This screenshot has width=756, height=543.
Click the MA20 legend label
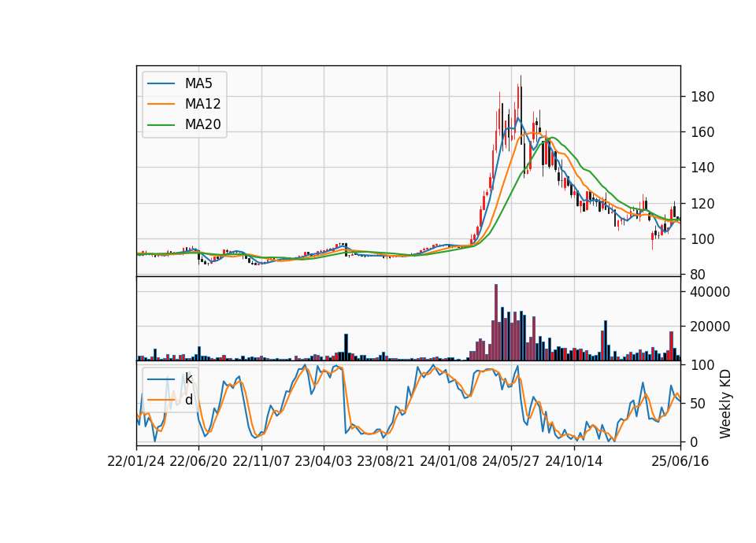[x=202, y=125]
